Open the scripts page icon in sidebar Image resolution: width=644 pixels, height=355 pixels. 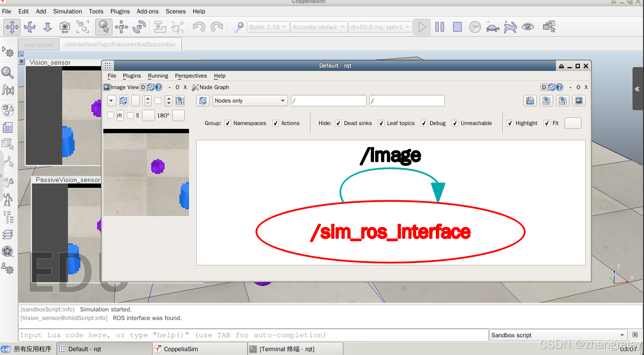point(8,127)
